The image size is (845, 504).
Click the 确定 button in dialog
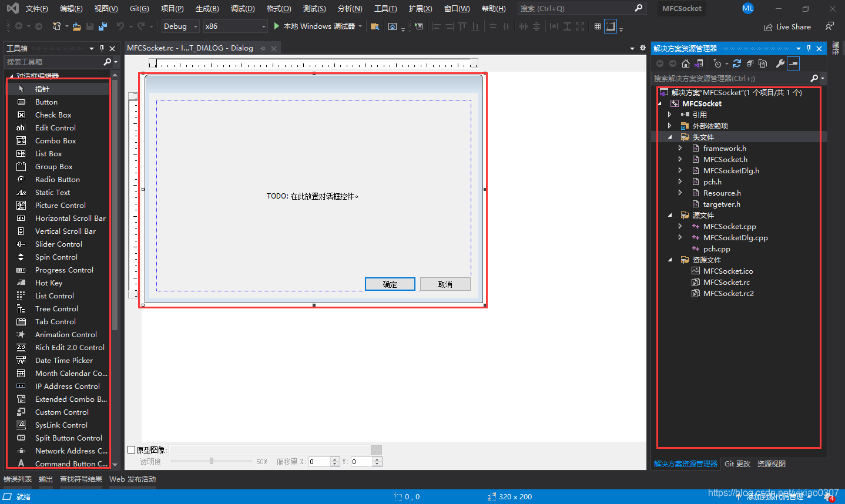(x=390, y=284)
